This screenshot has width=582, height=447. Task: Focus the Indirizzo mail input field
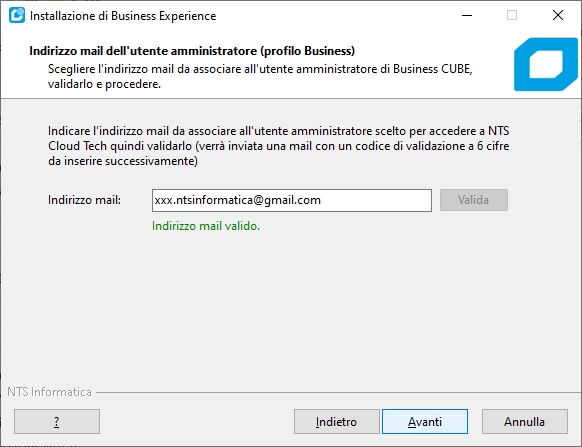coord(292,200)
